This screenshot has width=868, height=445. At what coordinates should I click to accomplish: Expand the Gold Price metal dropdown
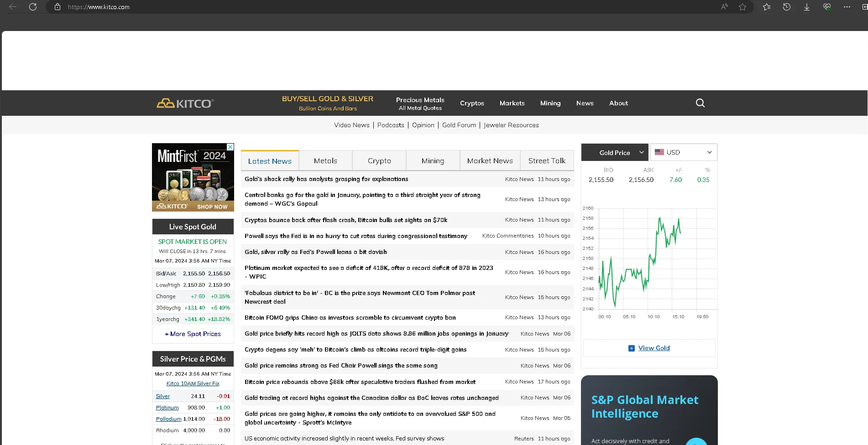615,152
